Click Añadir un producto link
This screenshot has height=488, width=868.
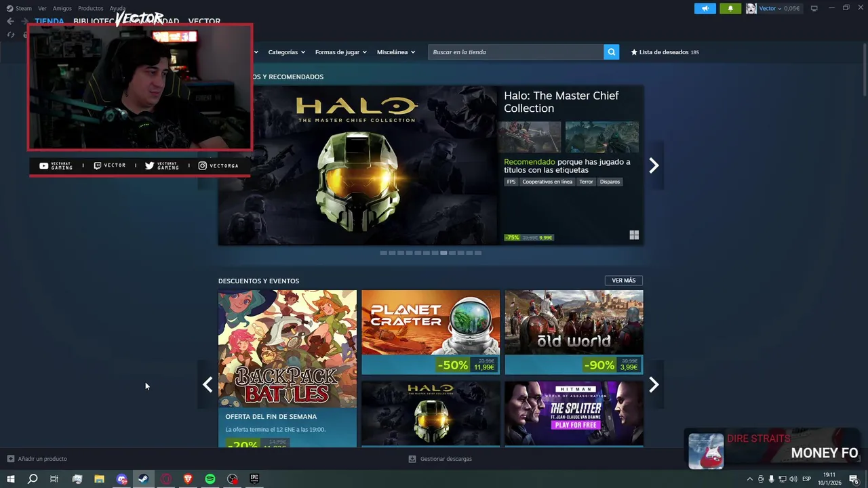pyautogui.click(x=42, y=459)
